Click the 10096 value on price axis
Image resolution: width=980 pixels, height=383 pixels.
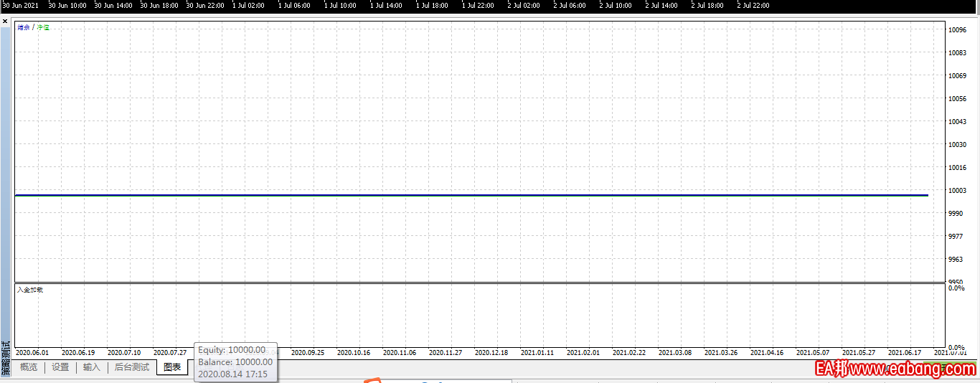pos(958,30)
